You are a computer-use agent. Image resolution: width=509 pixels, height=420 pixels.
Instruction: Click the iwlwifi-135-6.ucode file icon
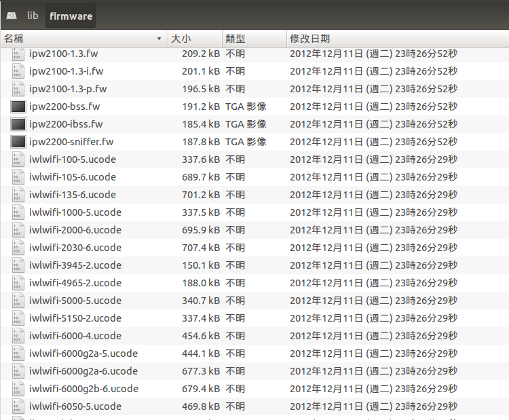click(18, 195)
